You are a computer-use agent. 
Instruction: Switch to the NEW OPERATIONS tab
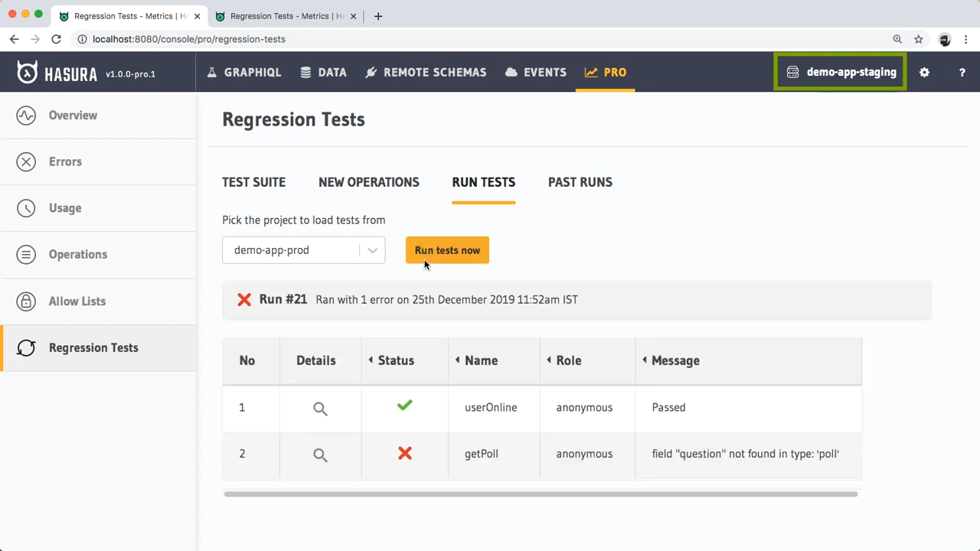tap(368, 182)
